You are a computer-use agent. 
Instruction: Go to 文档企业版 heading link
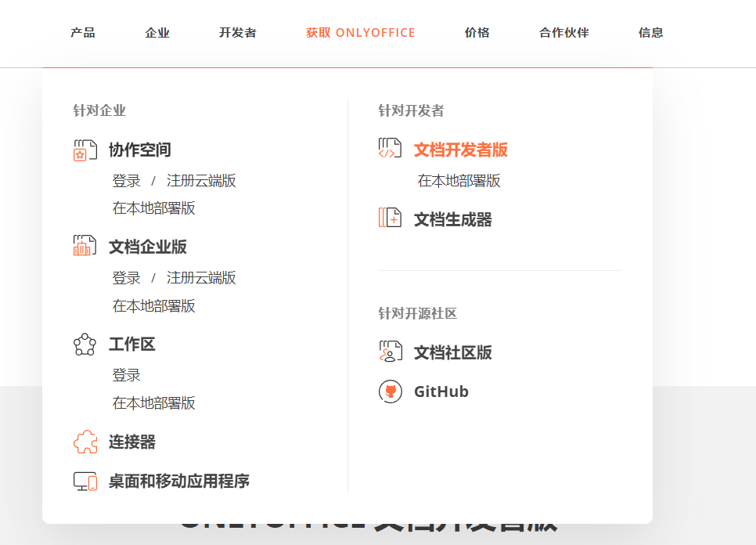point(148,247)
